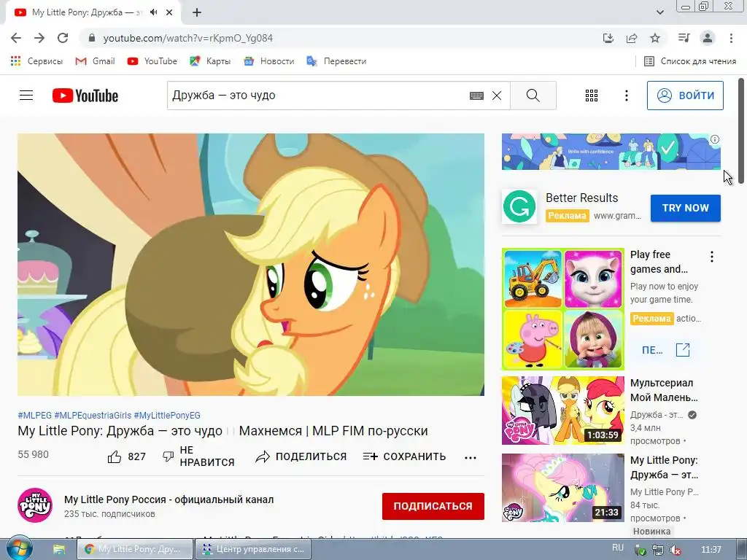
Task: Click the network tray icon
Action: tap(657, 550)
